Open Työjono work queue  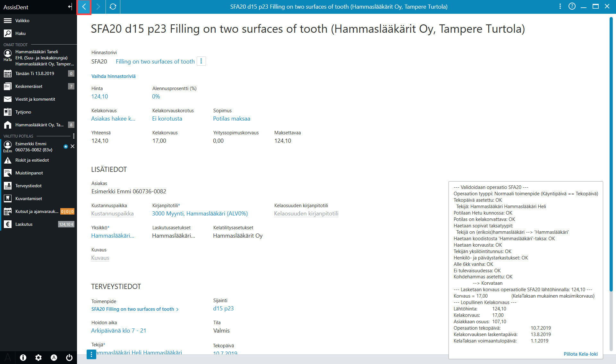click(x=38, y=112)
